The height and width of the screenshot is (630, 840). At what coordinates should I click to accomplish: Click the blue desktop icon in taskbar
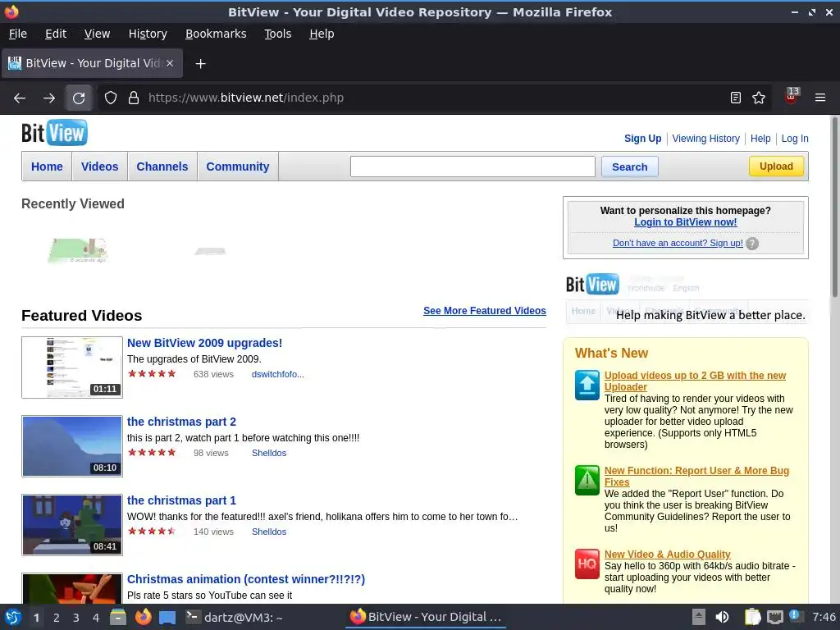pos(167,617)
